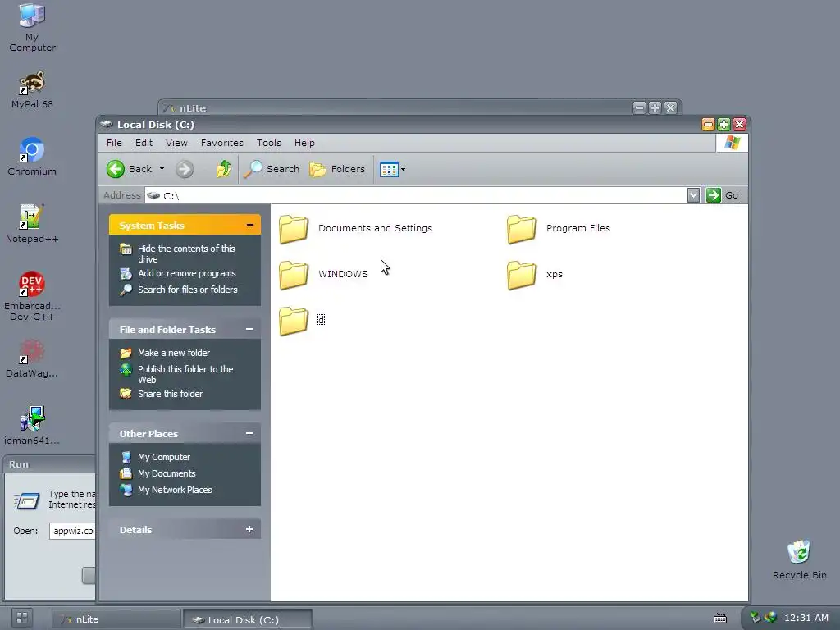
Task: Open the Views dropdown button
Action: (393, 169)
